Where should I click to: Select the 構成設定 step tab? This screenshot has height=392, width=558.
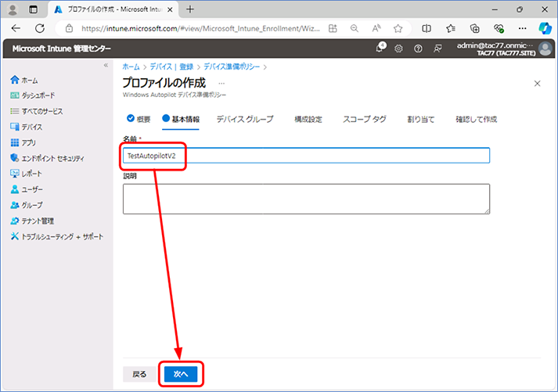(308, 119)
